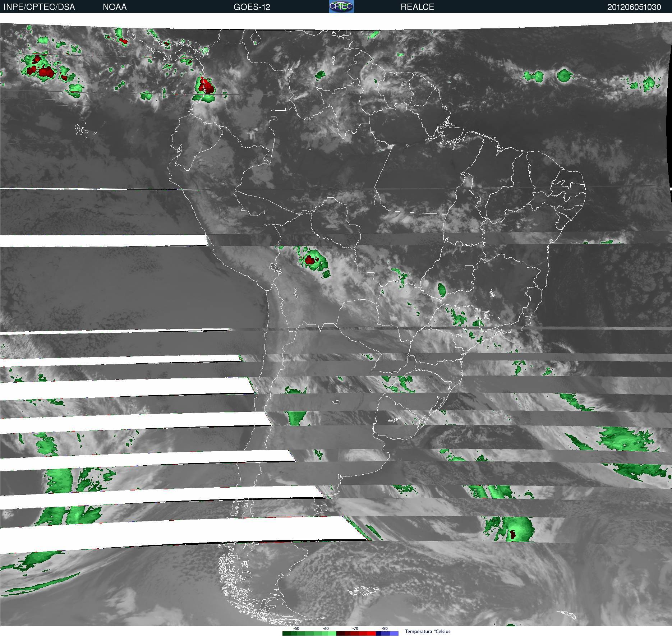672x636 pixels.
Task: Click the INPE/CPTEC/DSA header label
Action: click(39, 7)
